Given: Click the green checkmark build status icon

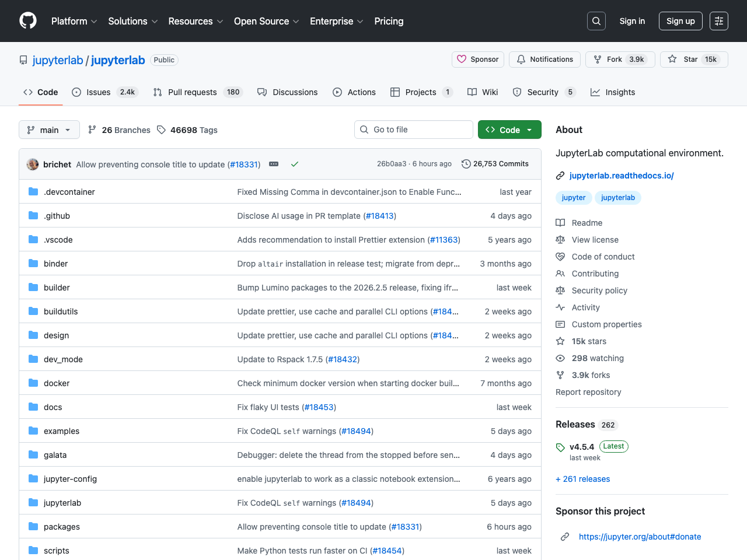Looking at the screenshot, I should pos(294,164).
